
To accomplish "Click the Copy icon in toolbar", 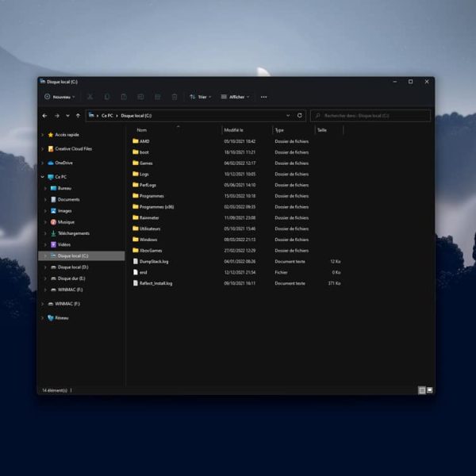I will coord(107,97).
